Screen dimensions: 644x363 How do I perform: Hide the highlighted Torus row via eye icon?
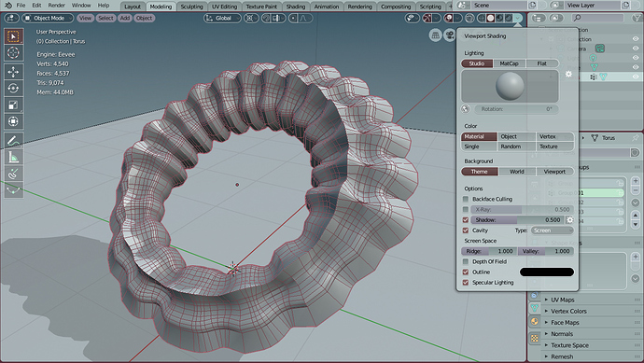coord(636,77)
